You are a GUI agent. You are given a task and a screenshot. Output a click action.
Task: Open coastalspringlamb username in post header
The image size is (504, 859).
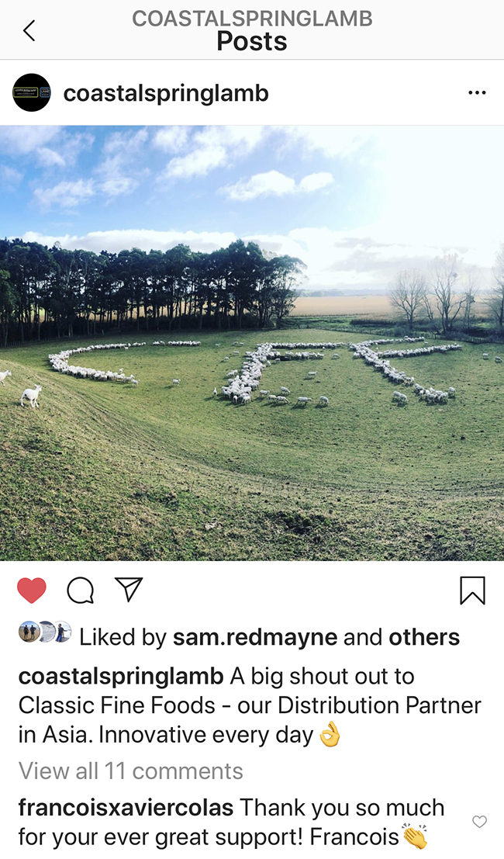coord(166,93)
